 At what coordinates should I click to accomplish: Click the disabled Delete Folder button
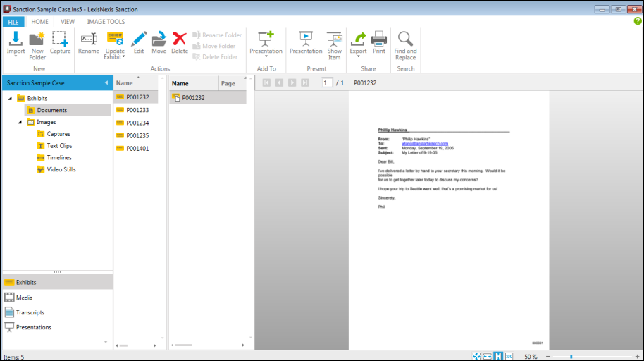[x=215, y=56]
